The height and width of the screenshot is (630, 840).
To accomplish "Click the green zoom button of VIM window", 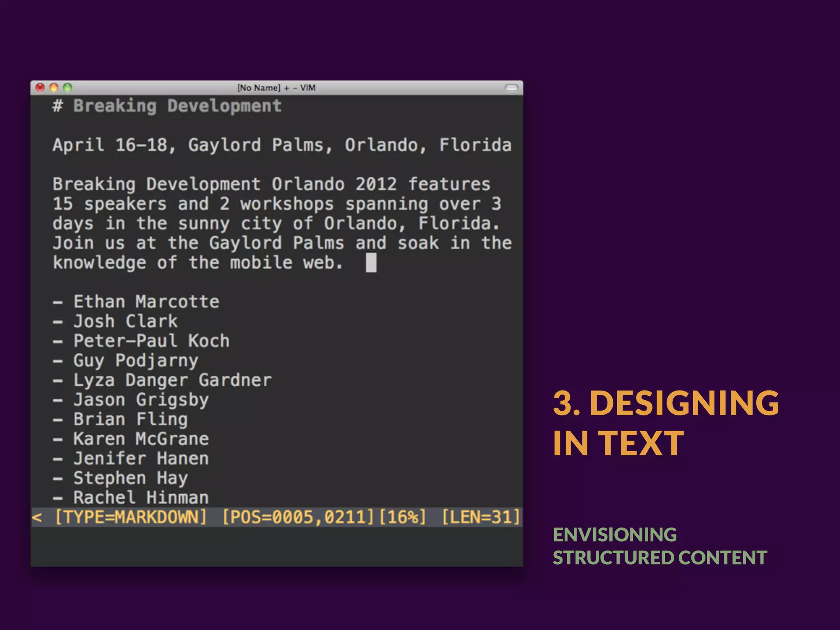I will coord(68,87).
